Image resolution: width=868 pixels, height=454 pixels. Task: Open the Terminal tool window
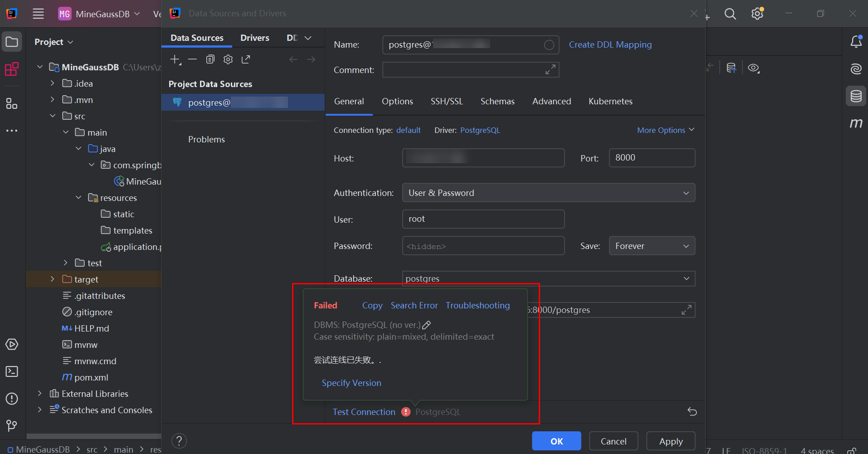tap(12, 371)
